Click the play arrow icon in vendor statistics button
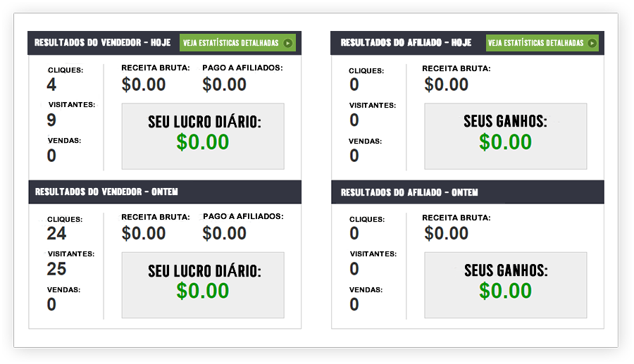The image size is (634, 364). pyautogui.click(x=287, y=43)
